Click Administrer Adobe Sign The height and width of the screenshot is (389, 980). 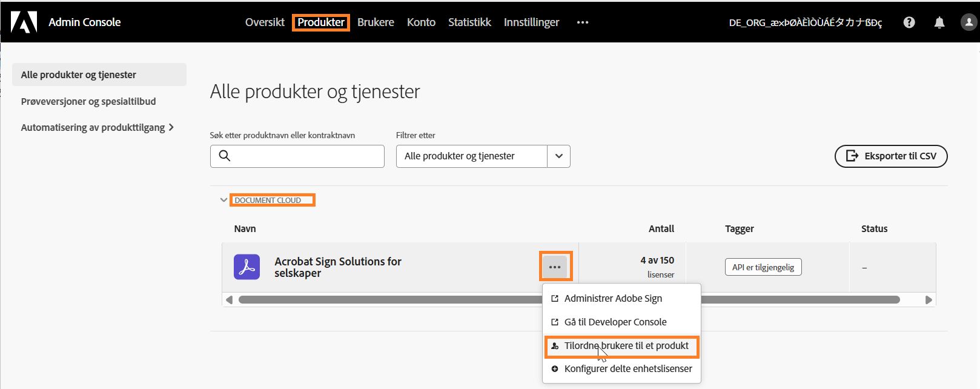(x=613, y=298)
